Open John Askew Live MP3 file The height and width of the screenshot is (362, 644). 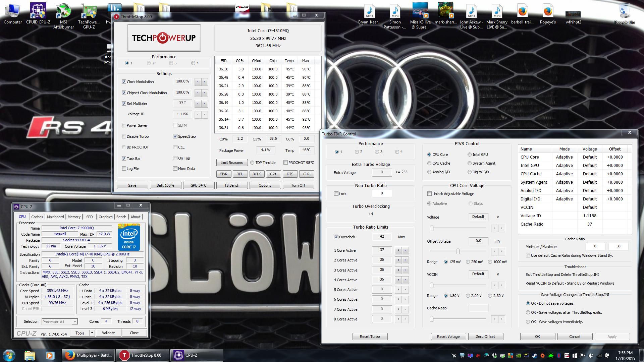click(471, 16)
